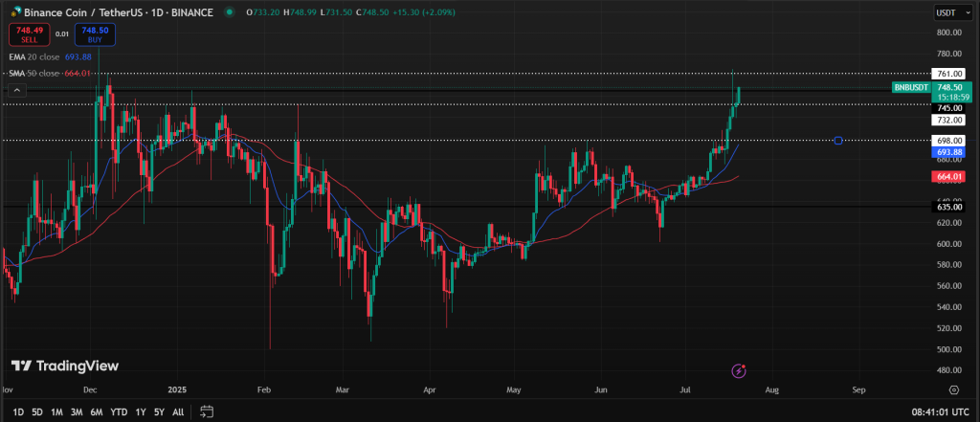Select the 5D time range
980x422 pixels.
pos(37,412)
